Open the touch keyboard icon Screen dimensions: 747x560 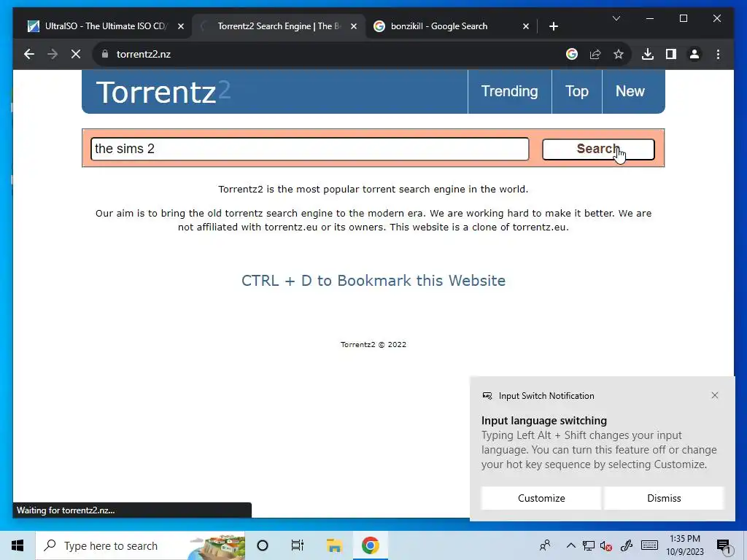[649, 545]
